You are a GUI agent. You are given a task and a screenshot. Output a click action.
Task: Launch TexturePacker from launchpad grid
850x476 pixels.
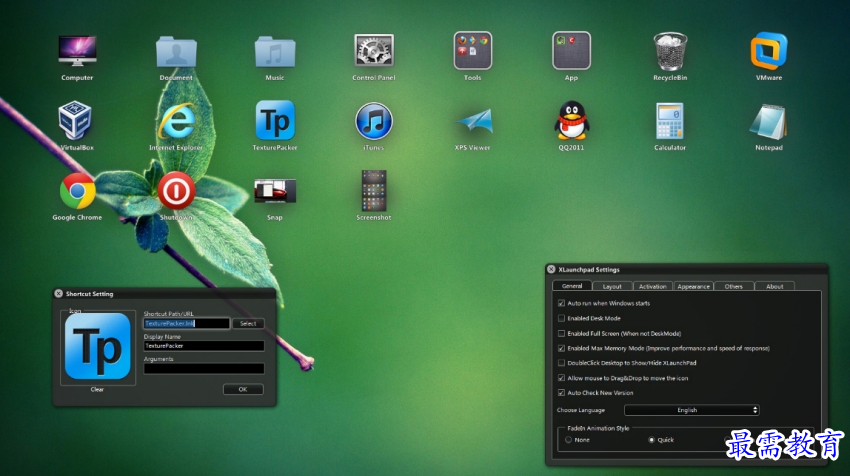point(275,120)
